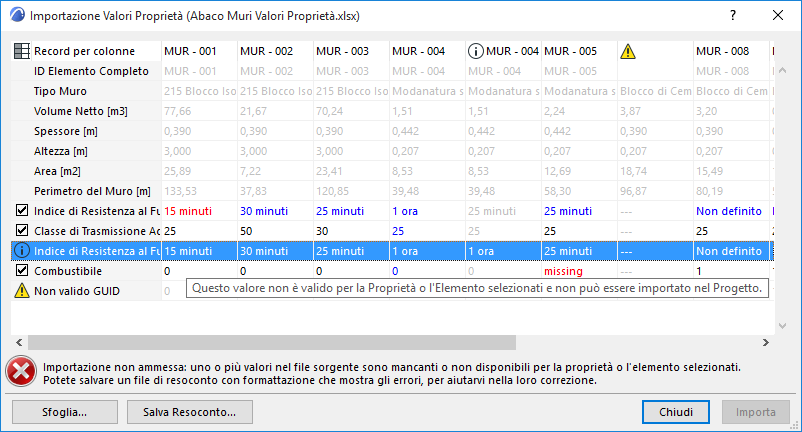Click the Record per colonne table icon
The width and height of the screenshot is (802, 432).
tap(21, 51)
